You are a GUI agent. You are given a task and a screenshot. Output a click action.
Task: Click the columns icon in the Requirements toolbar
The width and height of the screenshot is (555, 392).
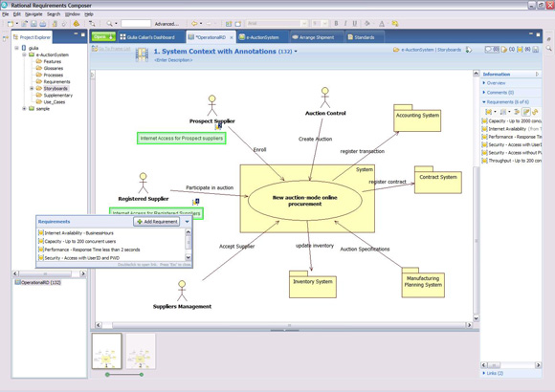pyautogui.click(x=503, y=112)
